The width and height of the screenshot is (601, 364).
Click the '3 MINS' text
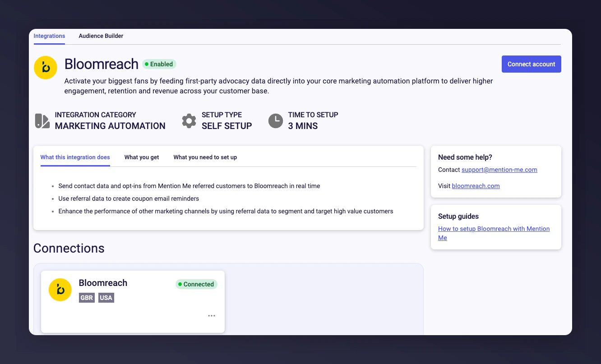303,126
